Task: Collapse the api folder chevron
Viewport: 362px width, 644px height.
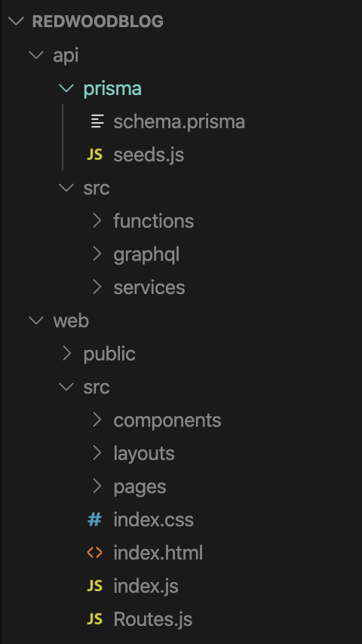Action: (36, 55)
